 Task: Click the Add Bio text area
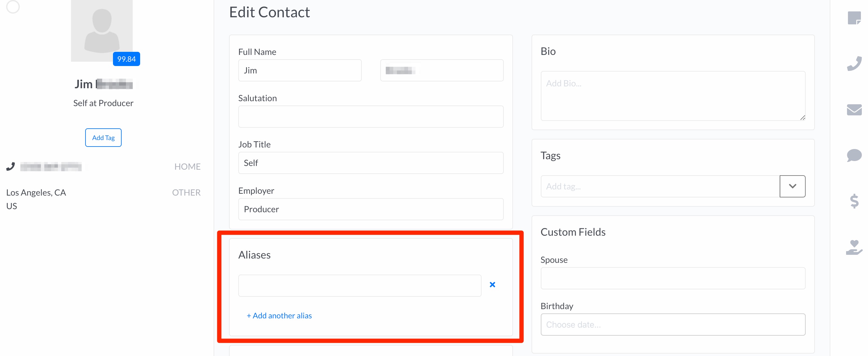point(673,96)
